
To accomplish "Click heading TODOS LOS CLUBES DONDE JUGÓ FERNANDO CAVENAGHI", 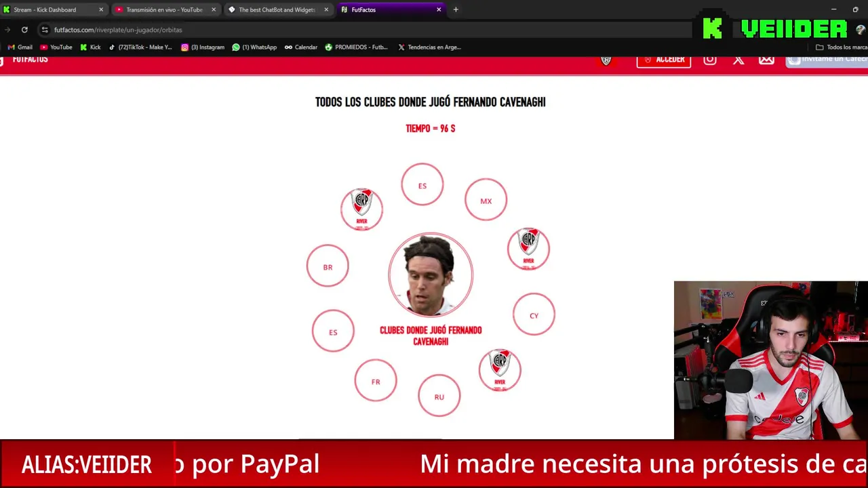I will 431,102.
